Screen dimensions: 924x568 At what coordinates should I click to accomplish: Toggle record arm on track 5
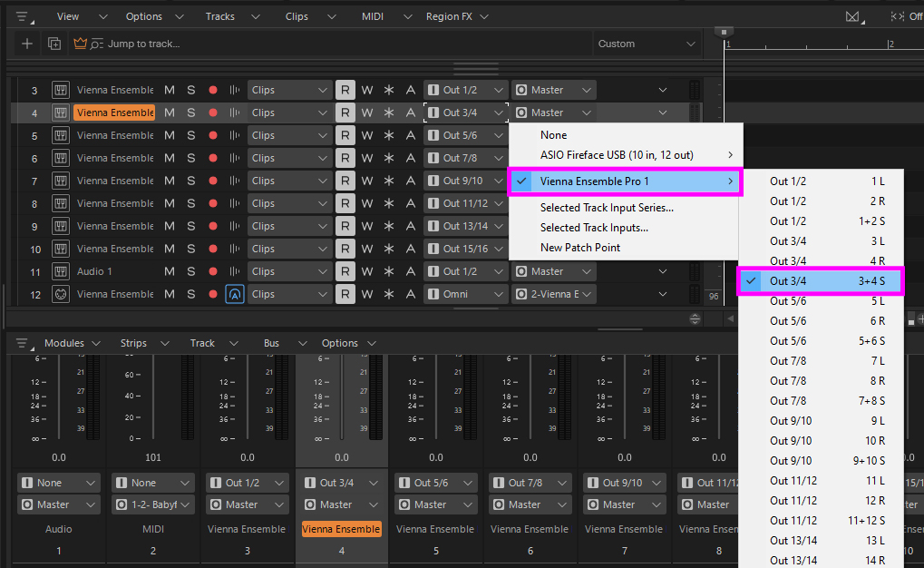pos(213,136)
